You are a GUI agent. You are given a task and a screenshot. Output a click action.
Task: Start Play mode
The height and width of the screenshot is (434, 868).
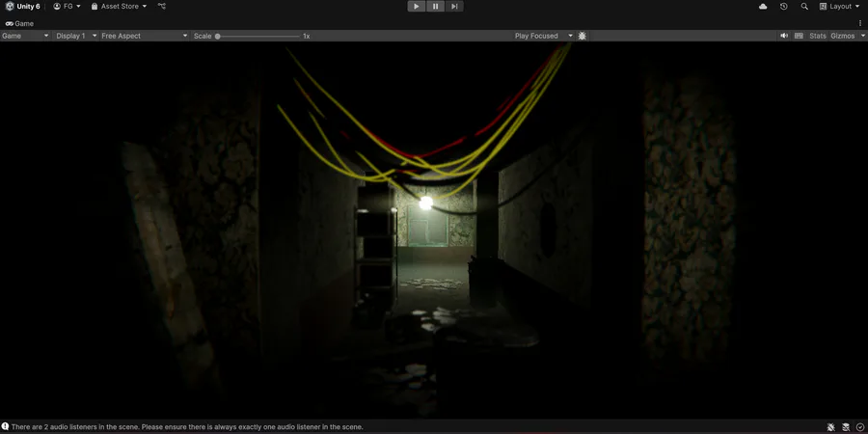click(417, 6)
